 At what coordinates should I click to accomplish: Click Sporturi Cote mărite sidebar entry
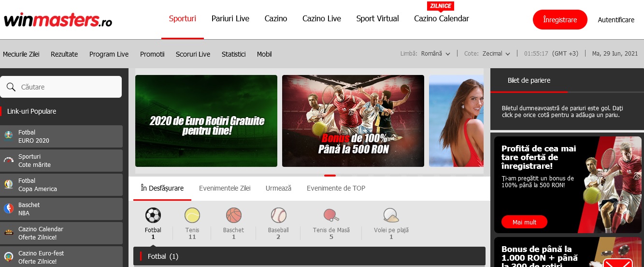click(61, 161)
